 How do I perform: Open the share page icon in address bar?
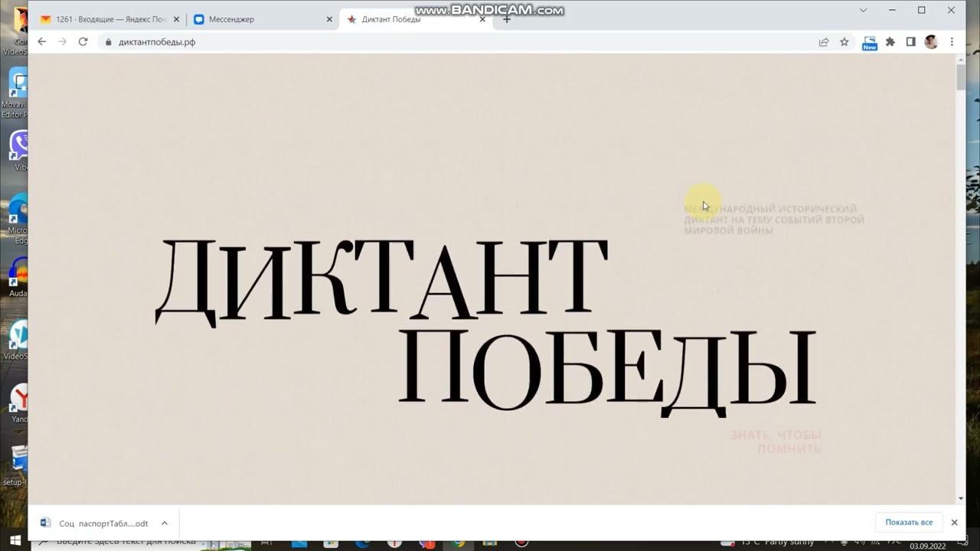(824, 42)
